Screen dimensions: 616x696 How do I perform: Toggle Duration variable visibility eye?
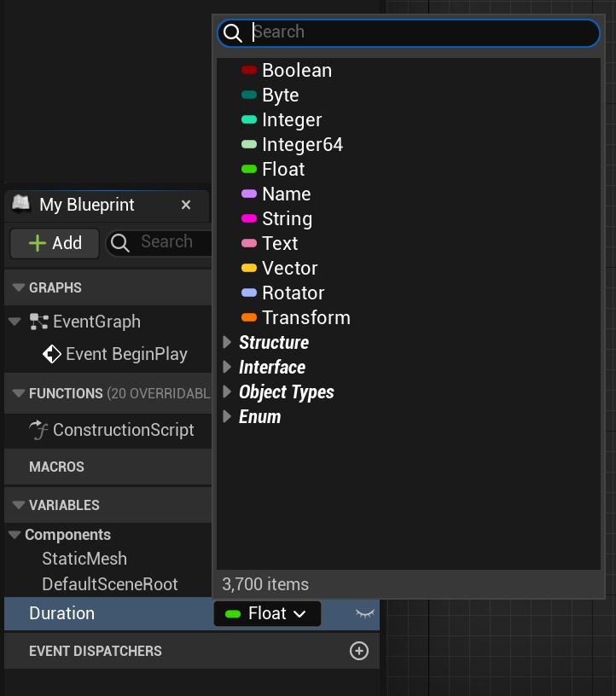(x=364, y=613)
